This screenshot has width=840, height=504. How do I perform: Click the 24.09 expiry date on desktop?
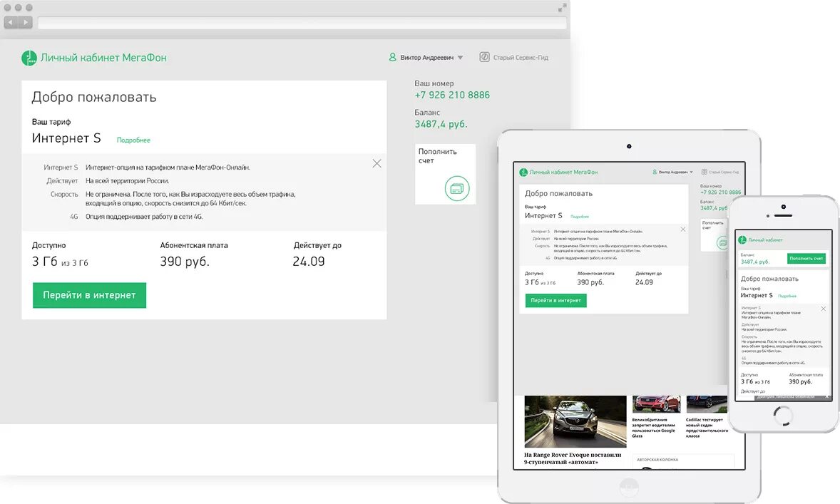pyautogui.click(x=309, y=262)
